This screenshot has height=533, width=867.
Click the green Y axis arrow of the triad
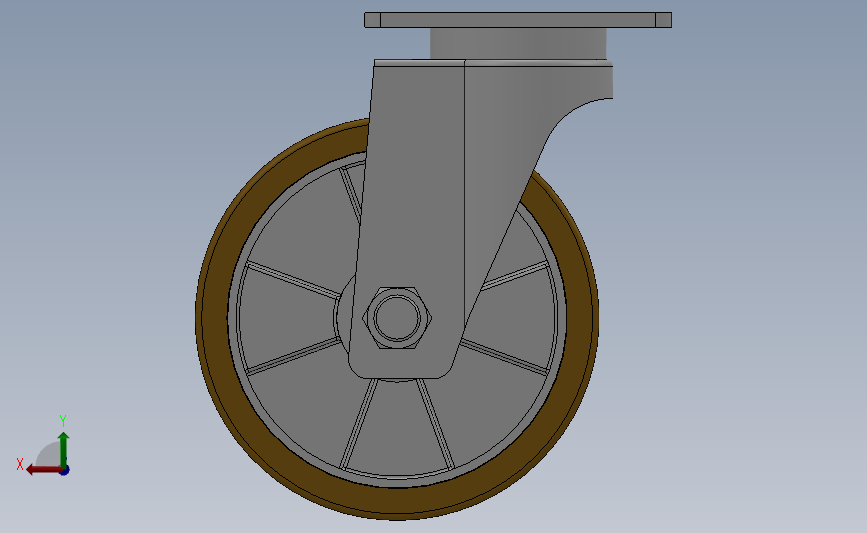click(x=64, y=450)
